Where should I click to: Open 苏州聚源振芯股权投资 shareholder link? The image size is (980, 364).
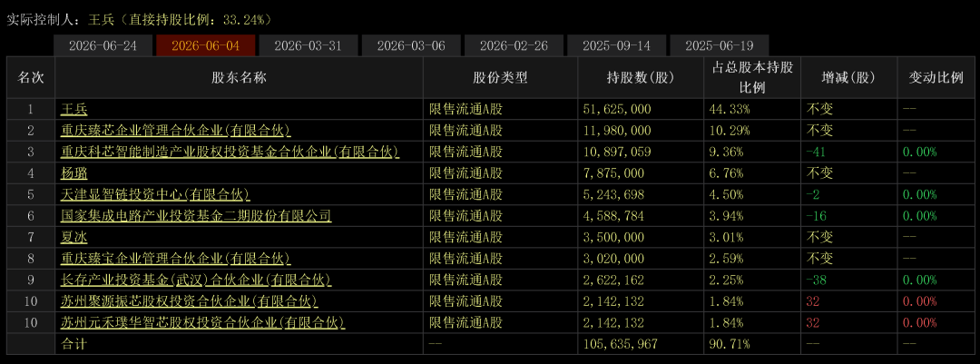tap(190, 301)
